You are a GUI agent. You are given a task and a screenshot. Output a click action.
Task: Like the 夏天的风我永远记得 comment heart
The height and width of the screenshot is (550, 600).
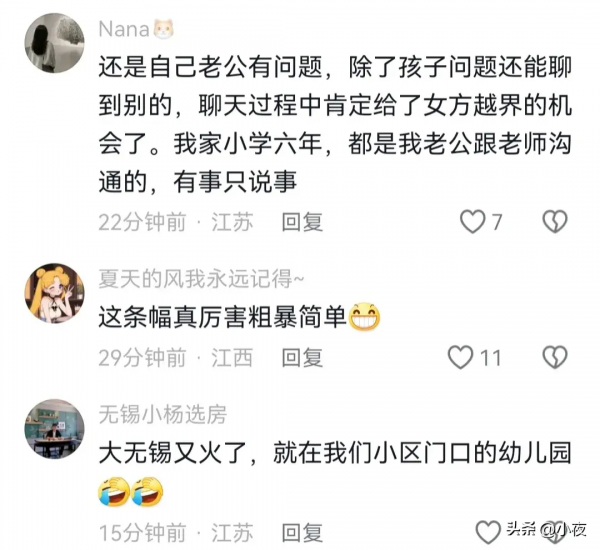(x=460, y=357)
